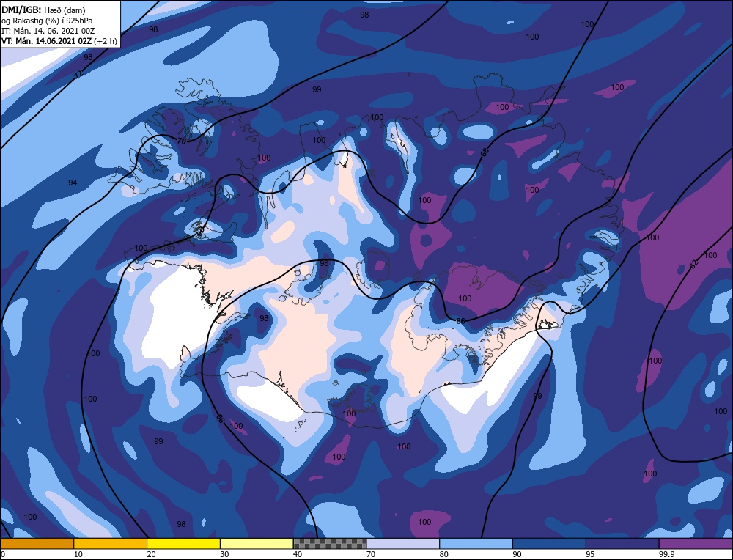Pick the lavender 70–80 legend swatch
The image size is (733, 560).
tap(403, 544)
